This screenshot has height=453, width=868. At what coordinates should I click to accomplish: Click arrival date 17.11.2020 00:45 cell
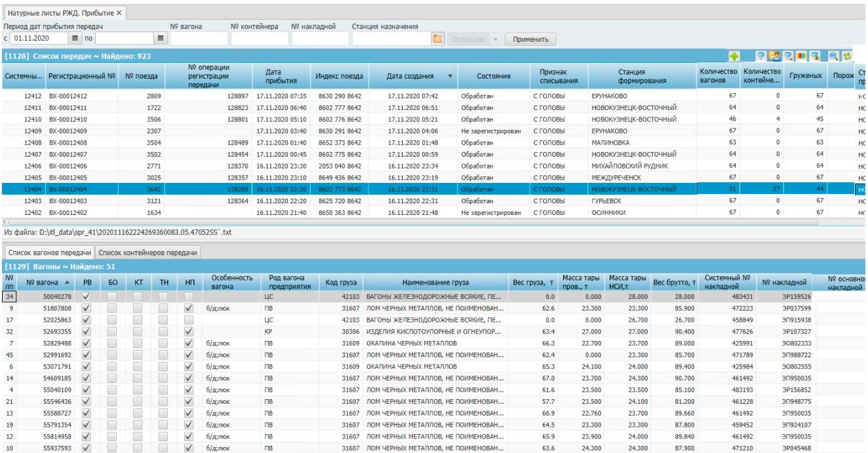[281, 154]
